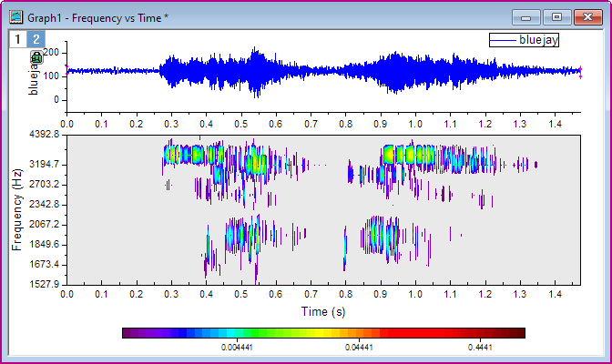Activate layer 2 icon
This screenshot has height=364, width=612.
tap(35, 38)
